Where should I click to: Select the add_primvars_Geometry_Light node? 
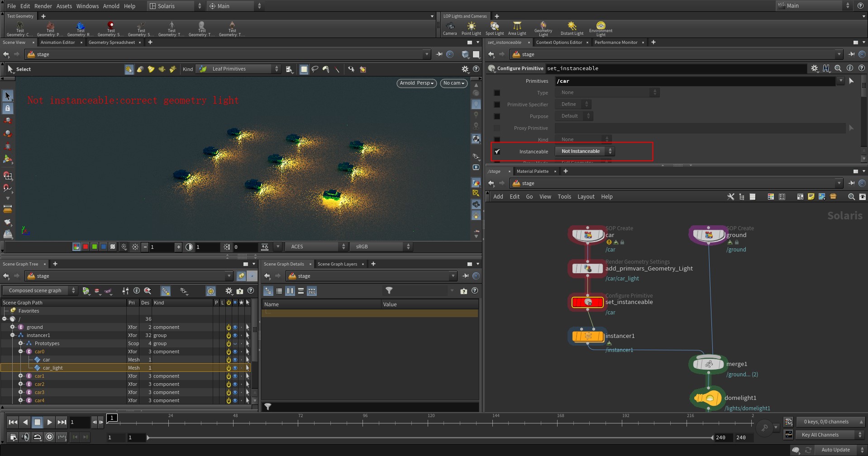tap(587, 268)
